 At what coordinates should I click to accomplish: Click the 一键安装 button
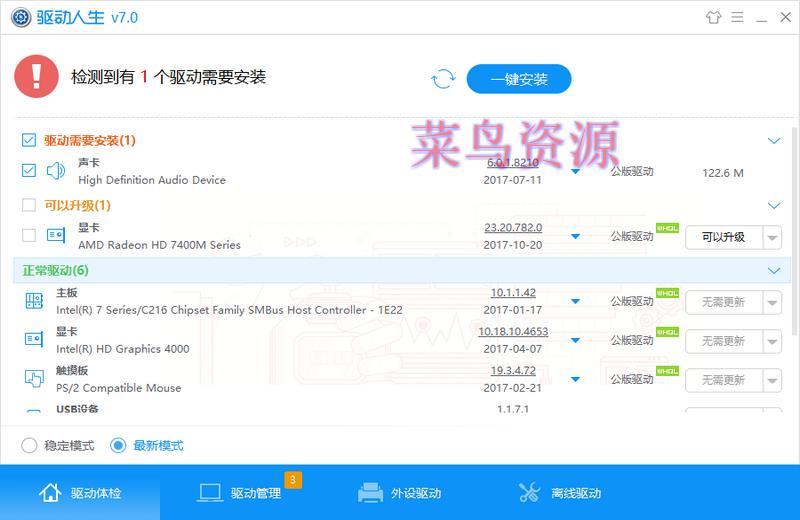(519, 79)
